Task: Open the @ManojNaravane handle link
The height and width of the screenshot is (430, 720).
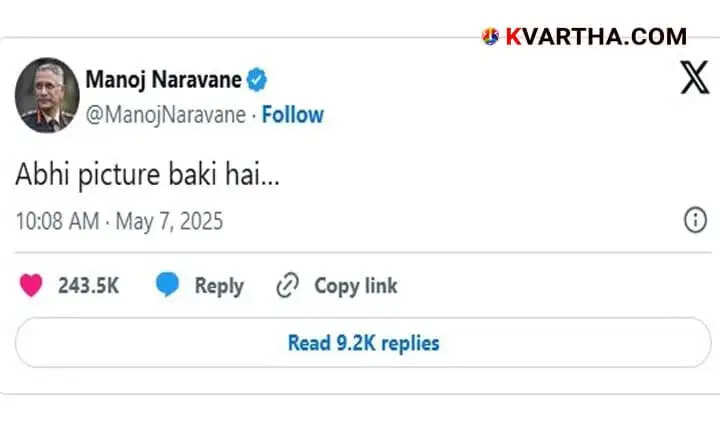Action: click(166, 115)
